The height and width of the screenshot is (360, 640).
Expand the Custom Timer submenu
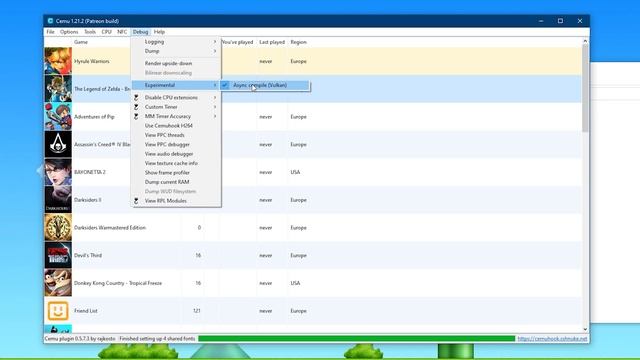176,107
